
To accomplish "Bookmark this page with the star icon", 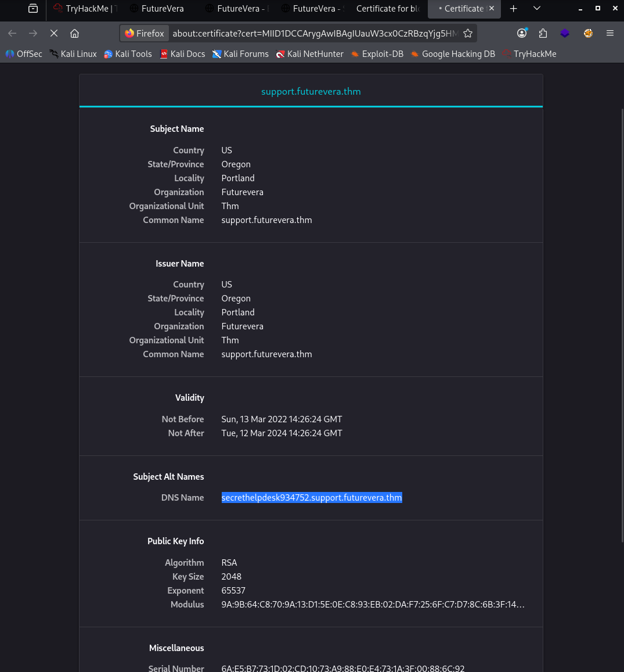I will (x=468, y=33).
